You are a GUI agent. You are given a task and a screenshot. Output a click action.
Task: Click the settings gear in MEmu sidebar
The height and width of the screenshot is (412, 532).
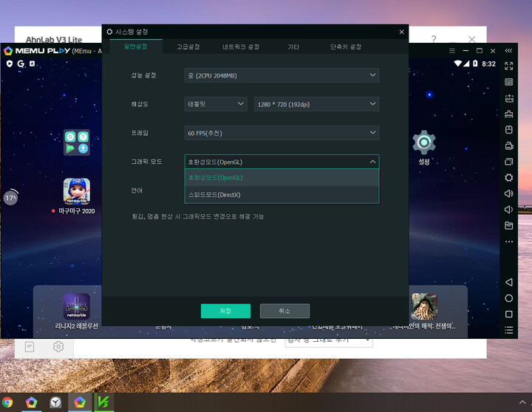pyautogui.click(x=508, y=177)
